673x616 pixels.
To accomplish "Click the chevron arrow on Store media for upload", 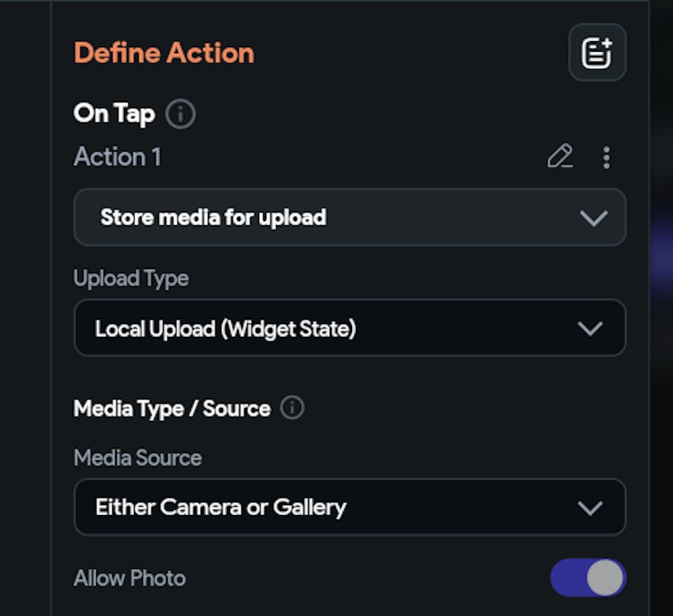I will 593,218.
